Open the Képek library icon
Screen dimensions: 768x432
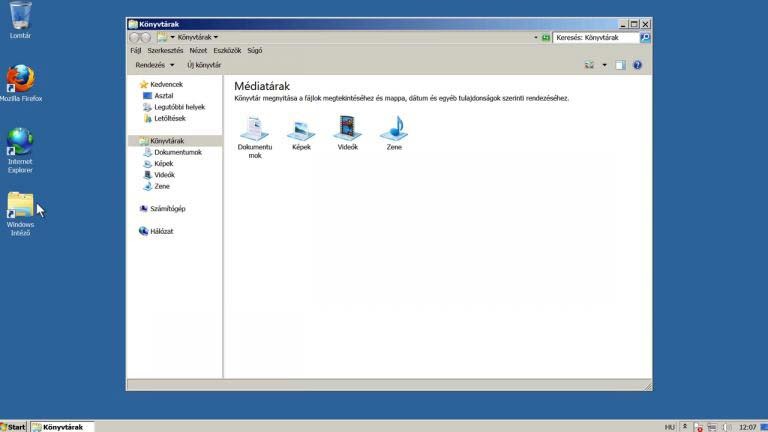pos(301,128)
